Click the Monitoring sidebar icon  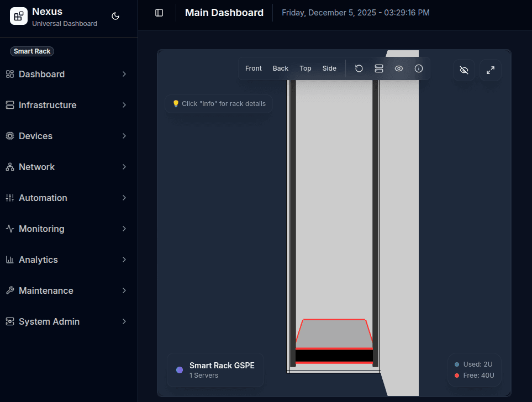click(9, 229)
